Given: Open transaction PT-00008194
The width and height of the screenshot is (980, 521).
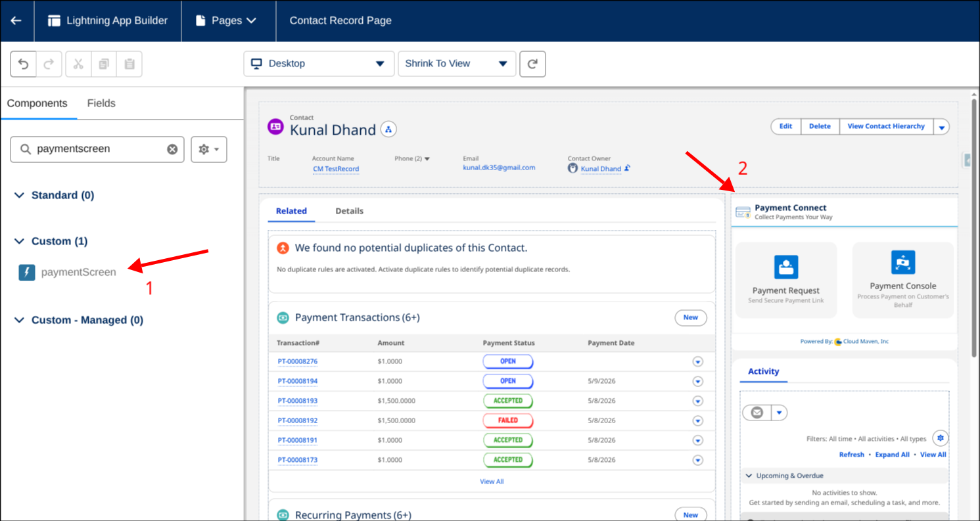Looking at the screenshot, I should (298, 381).
